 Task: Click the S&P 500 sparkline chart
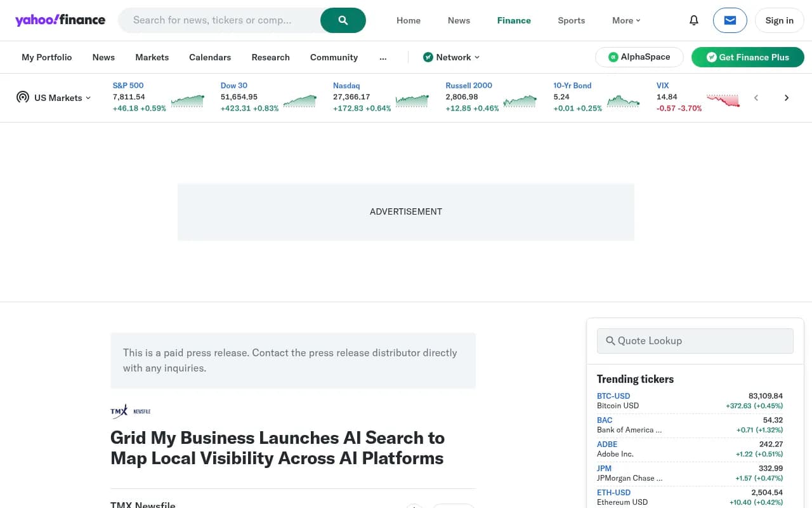tap(188, 101)
